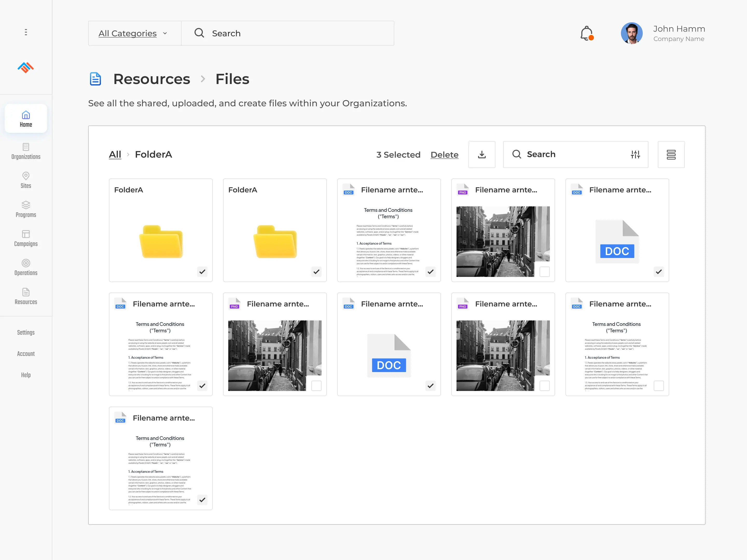Click Files in page breadcrumb
Viewport: 747px width, 560px height.
click(232, 79)
